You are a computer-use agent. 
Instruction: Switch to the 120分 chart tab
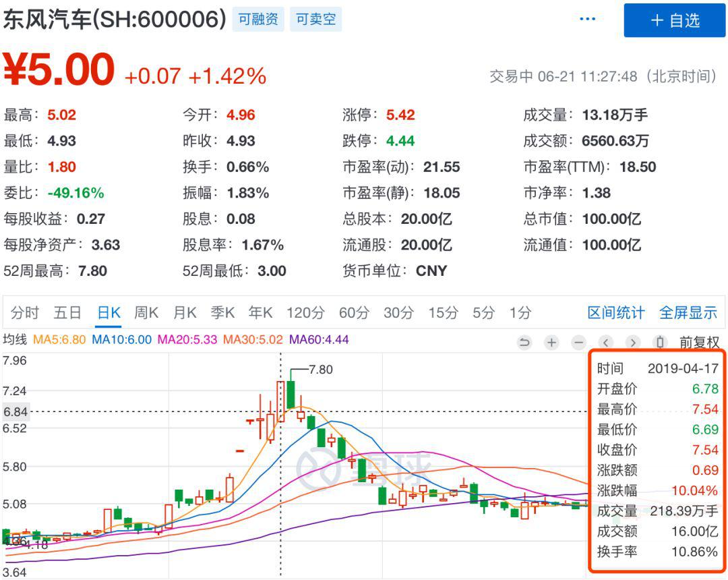pos(305,312)
